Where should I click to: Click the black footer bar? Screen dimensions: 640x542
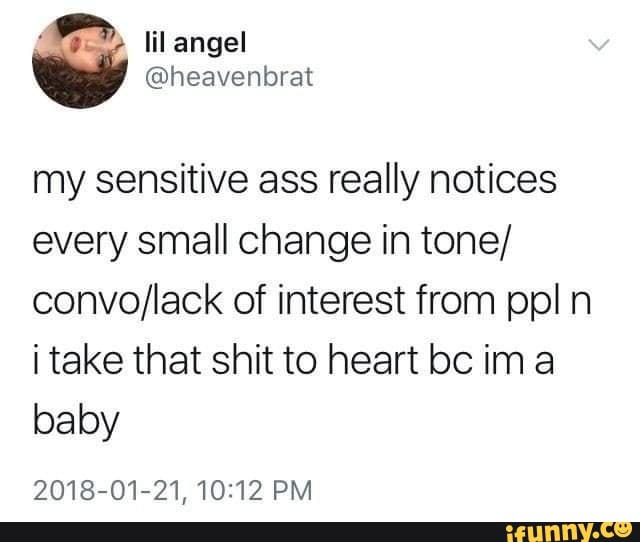[320, 532]
